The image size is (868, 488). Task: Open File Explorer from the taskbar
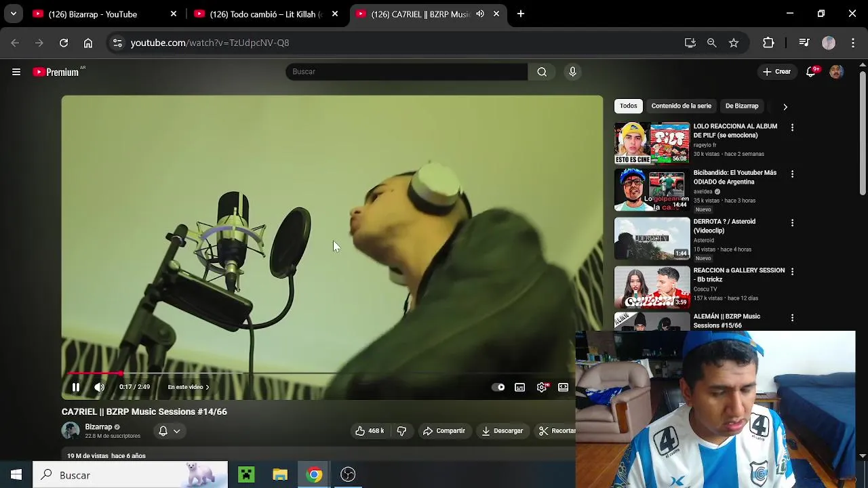[x=280, y=475]
